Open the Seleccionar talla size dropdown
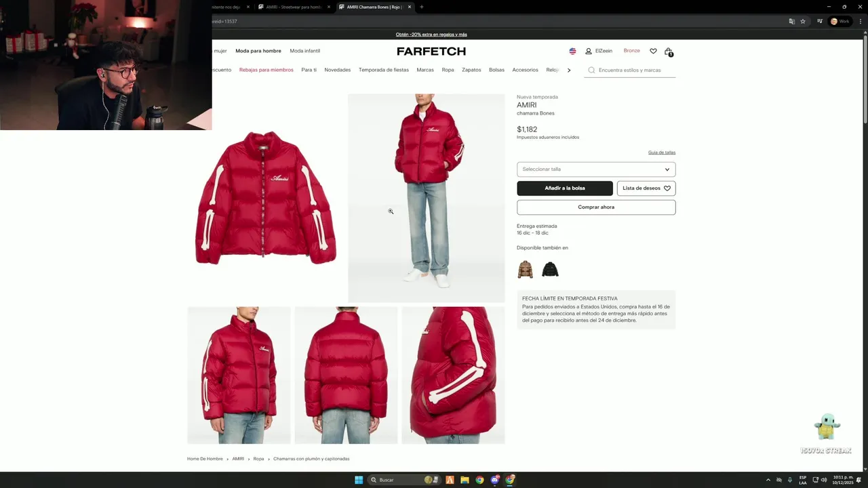868x488 pixels. coord(596,169)
